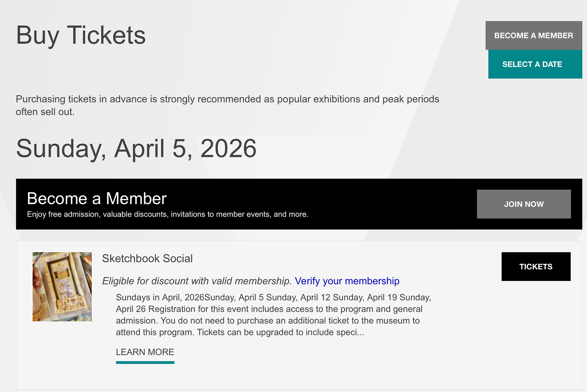Select the Sketchbook Social event title
Image resolution: width=587 pixels, height=392 pixels.
pyautogui.click(x=147, y=259)
